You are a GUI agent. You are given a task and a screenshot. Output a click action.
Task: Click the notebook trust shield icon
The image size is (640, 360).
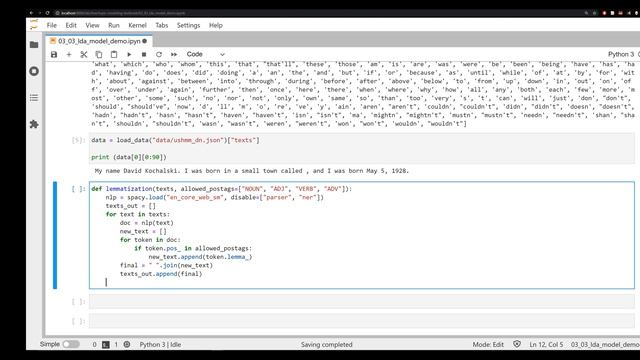click(517, 344)
